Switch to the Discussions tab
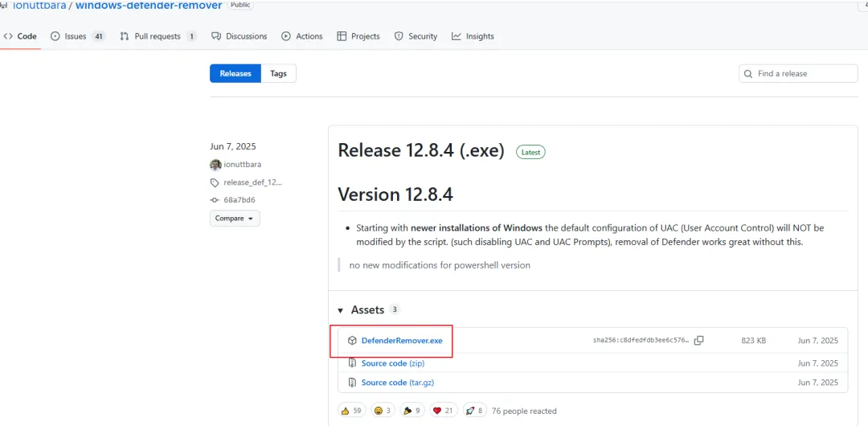The height and width of the screenshot is (426, 868). [x=240, y=36]
